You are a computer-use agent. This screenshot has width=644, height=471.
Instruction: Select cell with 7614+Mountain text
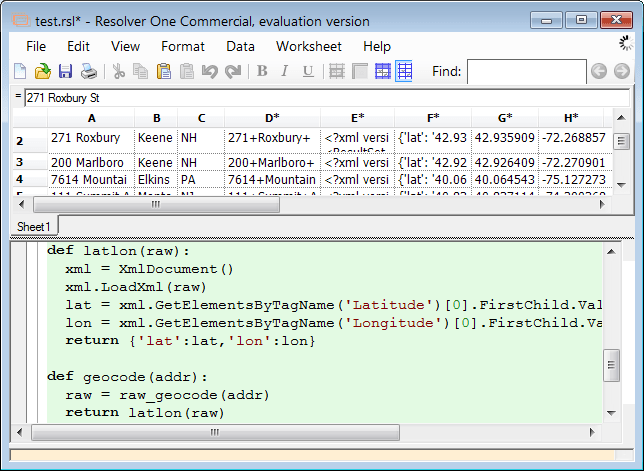click(x=272, y=179)
